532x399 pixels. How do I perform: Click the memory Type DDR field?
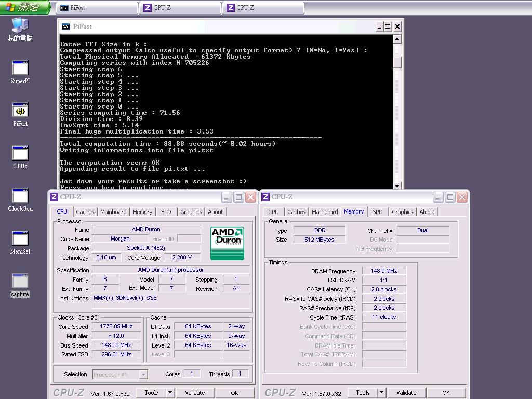pos(320,230)
